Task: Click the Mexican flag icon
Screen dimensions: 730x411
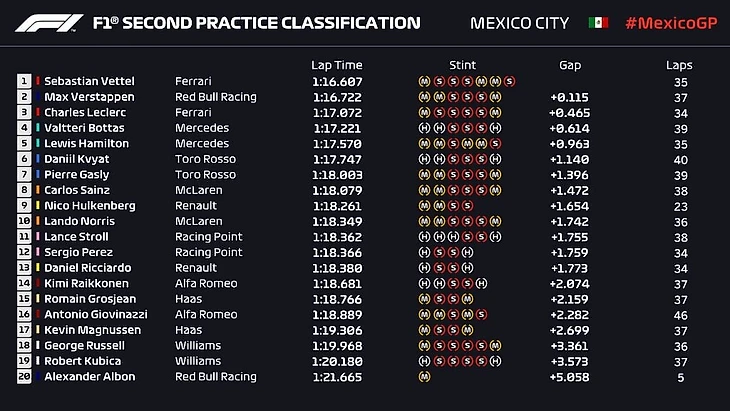Action: click(598, 22)
